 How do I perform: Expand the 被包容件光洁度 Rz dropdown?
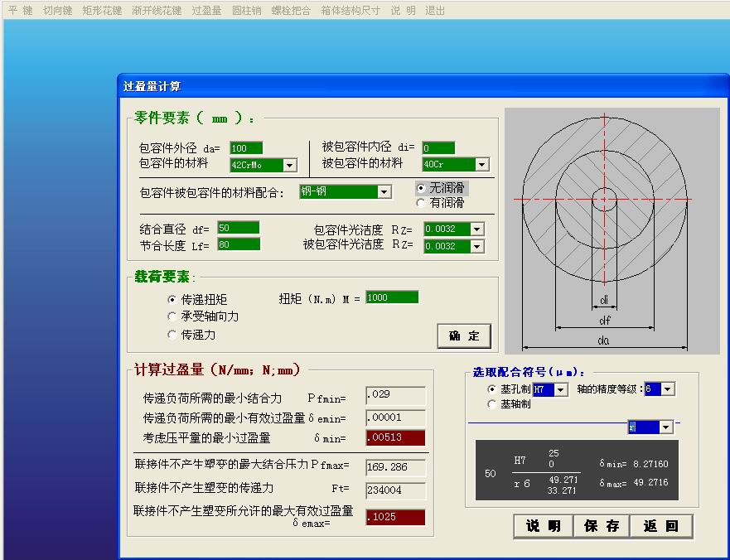(x=476, y=246)
